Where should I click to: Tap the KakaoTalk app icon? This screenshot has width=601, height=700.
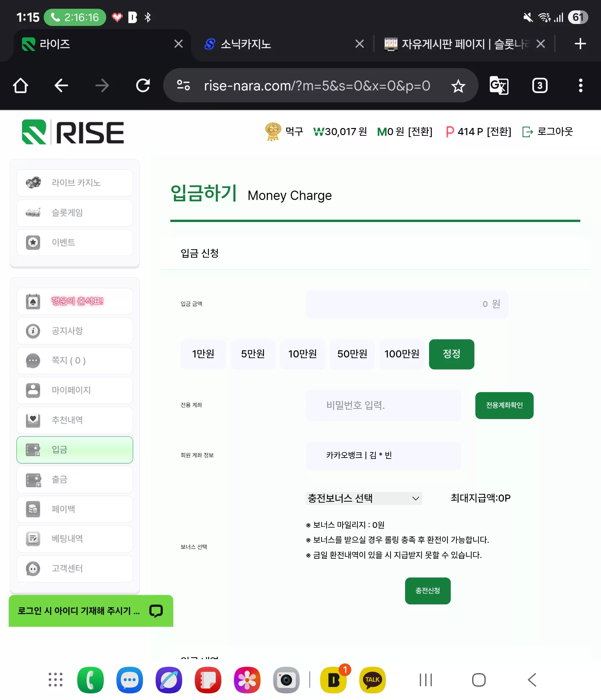[x=372, y=680]
